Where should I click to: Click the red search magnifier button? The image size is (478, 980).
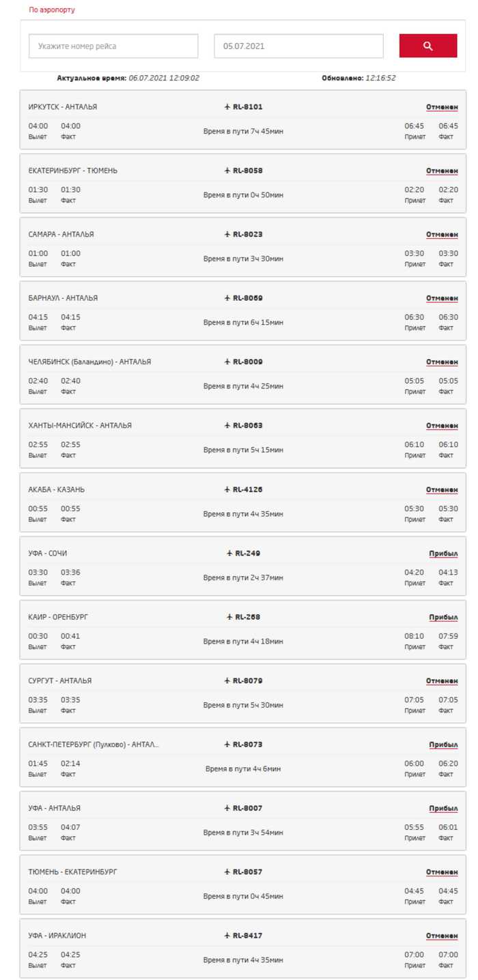428,46
